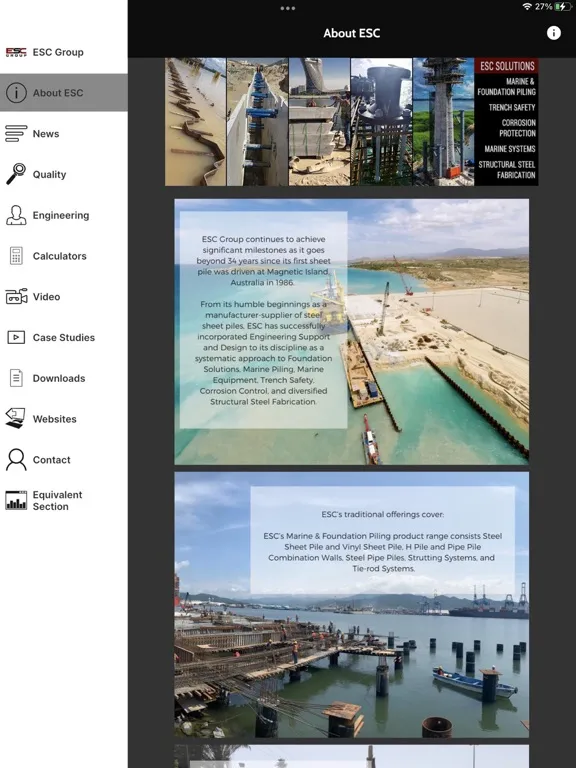576x768 pixels.
Task: Tap the bridge tower banner photo
Action: coord(443,121)
